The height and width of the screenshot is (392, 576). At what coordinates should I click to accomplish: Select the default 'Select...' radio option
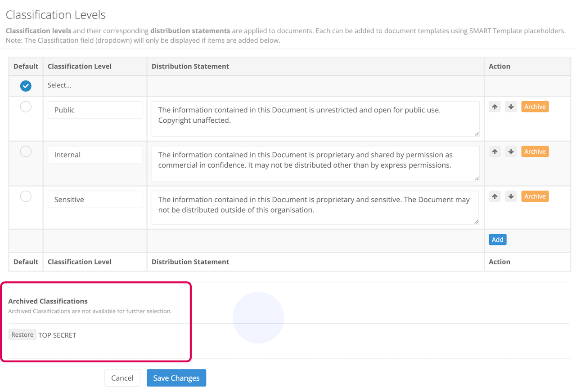click(x=26, y=85)
